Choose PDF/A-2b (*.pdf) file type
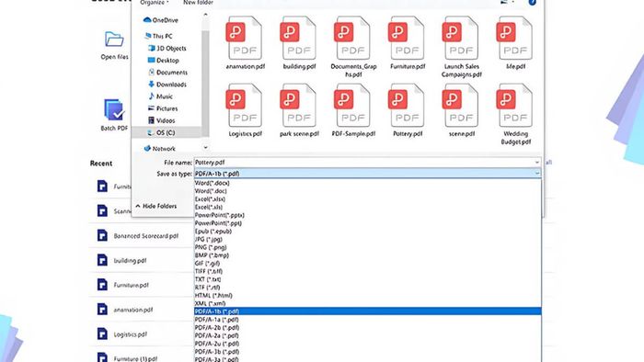 coord(368,328)
